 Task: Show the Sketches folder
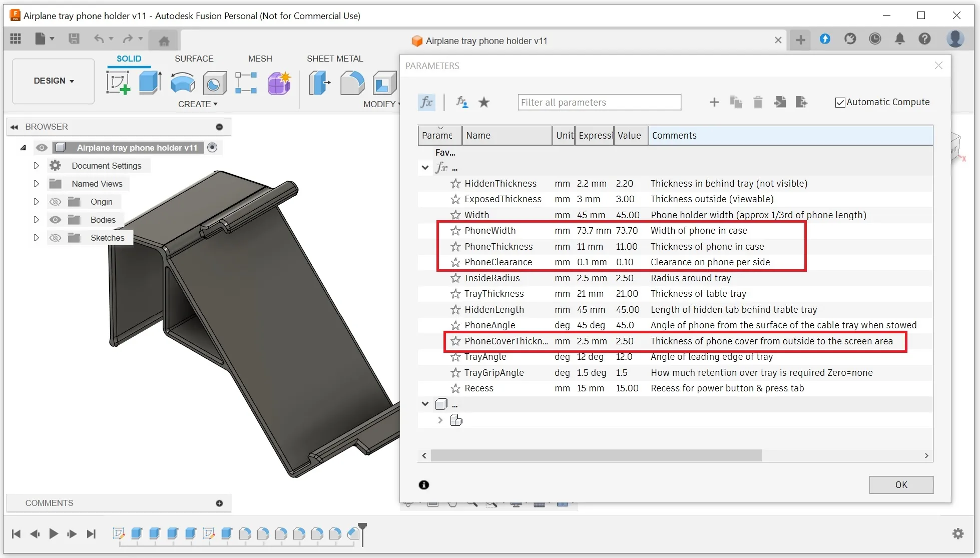tap(55, 238)
